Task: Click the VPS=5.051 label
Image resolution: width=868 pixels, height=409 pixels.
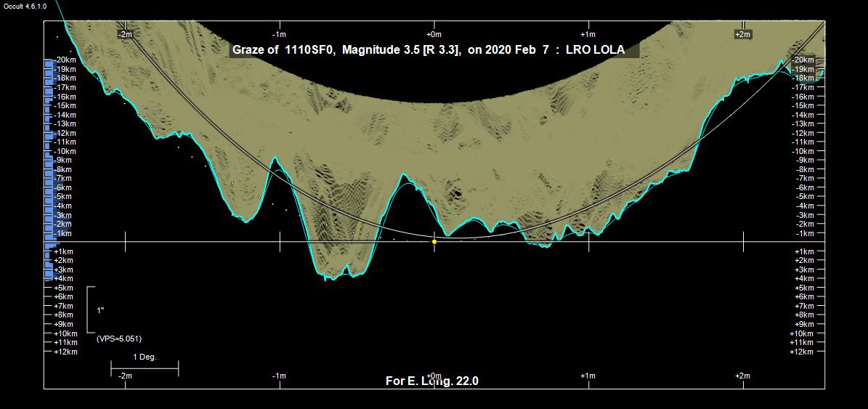Action: pos(118,339)
